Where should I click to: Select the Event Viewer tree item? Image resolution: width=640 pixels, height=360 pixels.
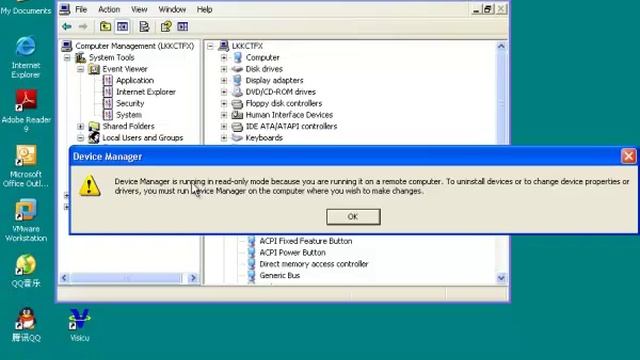(x=124, y=69)
